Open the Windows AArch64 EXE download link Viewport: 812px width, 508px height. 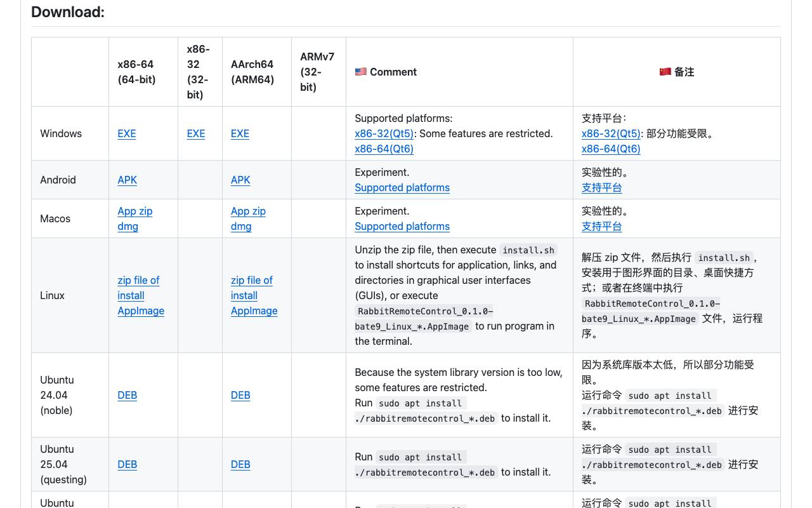point(240,133)
